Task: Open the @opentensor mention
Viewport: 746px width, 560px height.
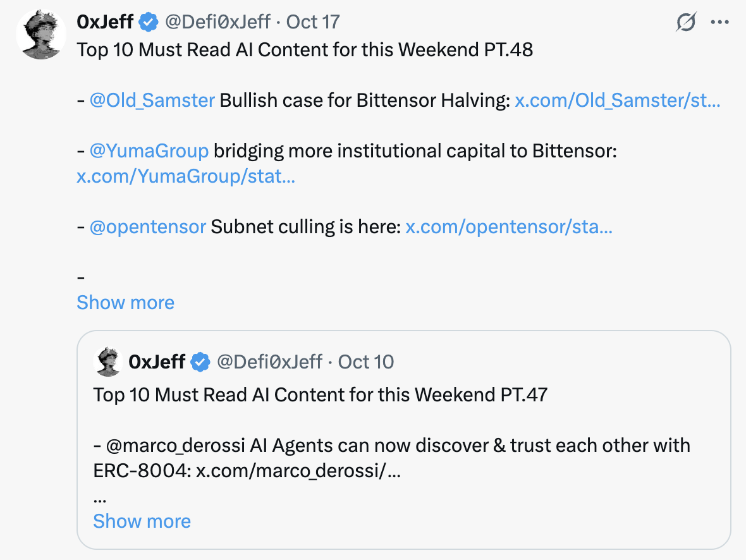Action: click(x=147, y=226)
